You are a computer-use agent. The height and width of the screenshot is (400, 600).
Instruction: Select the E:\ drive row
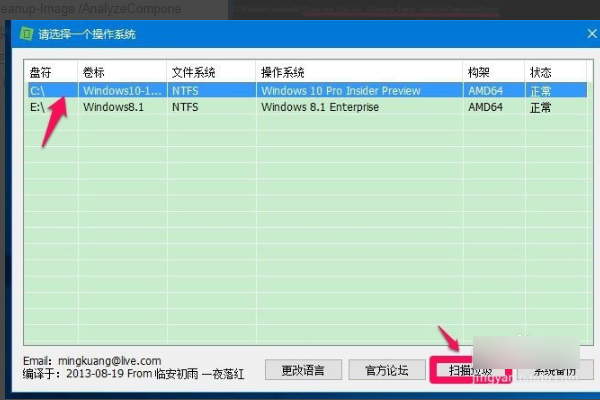coord(307,107)
